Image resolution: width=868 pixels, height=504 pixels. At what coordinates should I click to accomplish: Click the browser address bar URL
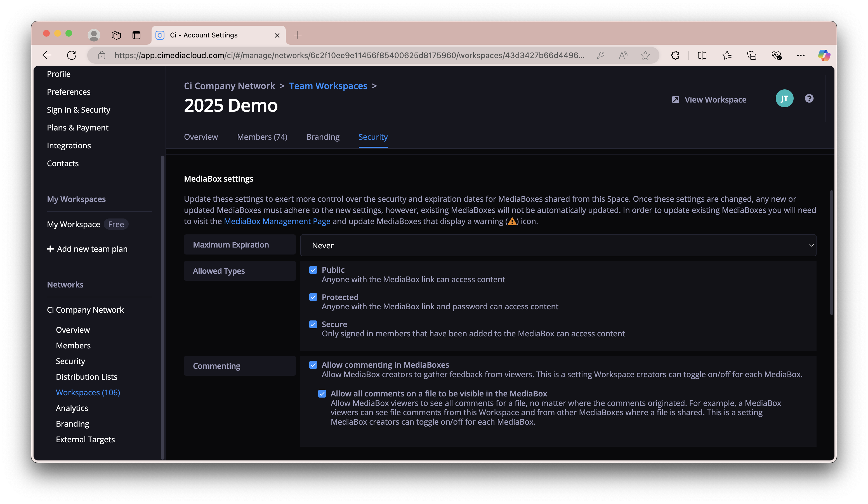pyautogui.click(x=349, y=55)
